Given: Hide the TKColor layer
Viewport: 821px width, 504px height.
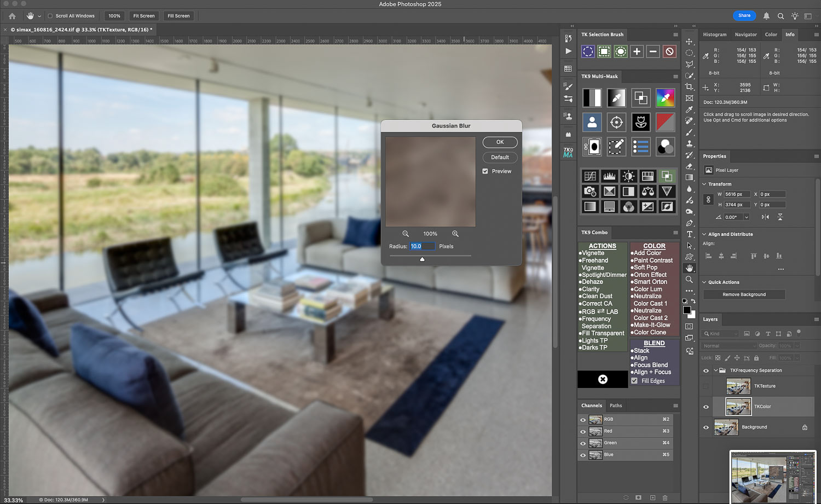Looking at the screenshot, I should 706,407.
